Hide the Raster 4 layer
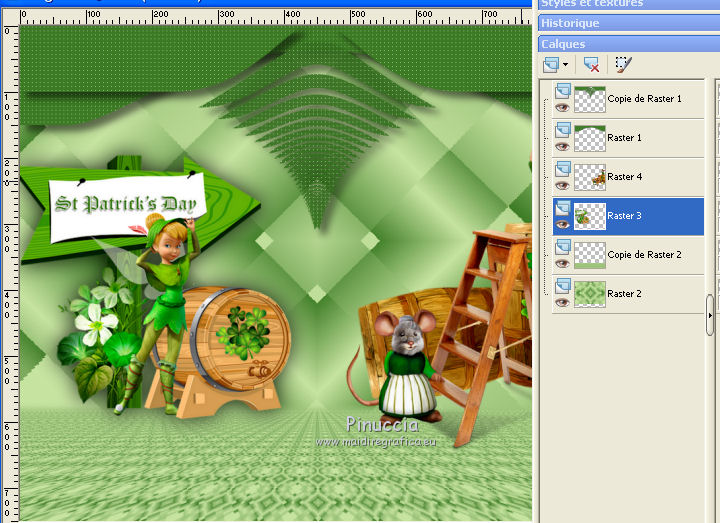The width and height of the screenshot is (720, 523). tap(562, 186)
